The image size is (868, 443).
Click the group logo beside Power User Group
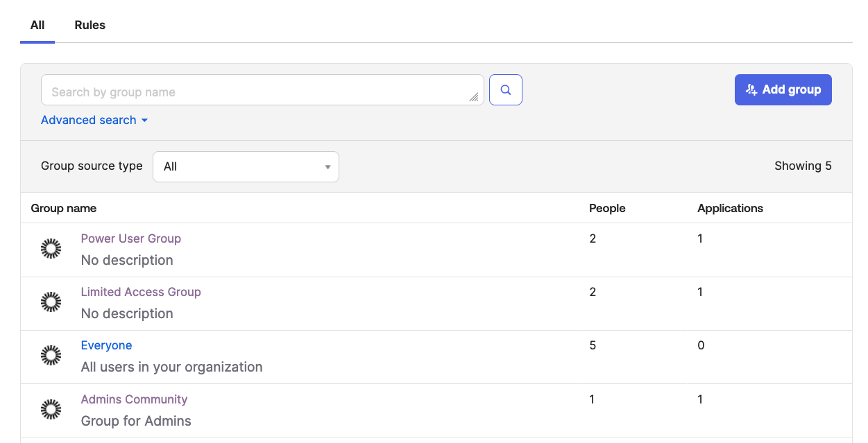51,248
